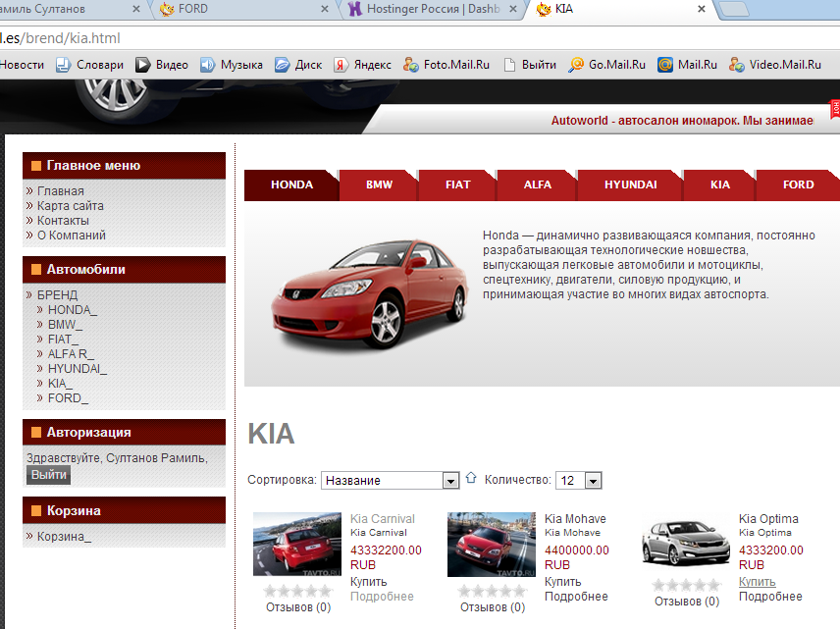
Task: Open Корзина_ cart link
Action: 64,537
